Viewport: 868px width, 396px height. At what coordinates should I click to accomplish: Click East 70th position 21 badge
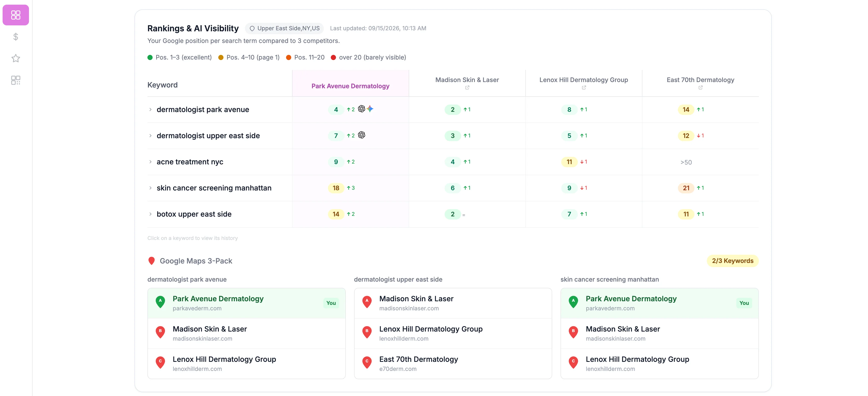coord(686,188)
